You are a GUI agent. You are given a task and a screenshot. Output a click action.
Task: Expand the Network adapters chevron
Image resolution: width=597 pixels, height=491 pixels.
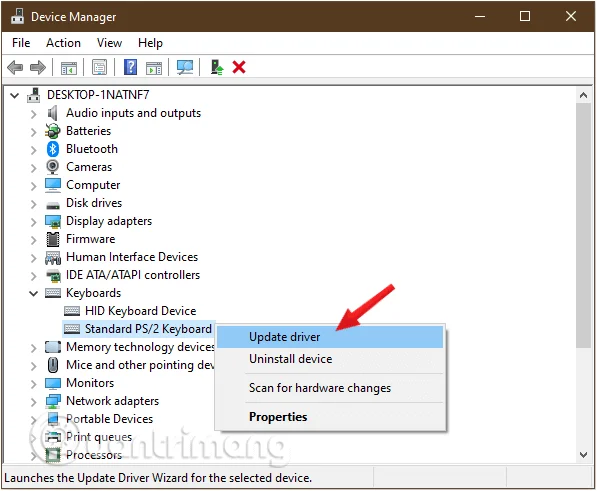[x=34, y=402]
